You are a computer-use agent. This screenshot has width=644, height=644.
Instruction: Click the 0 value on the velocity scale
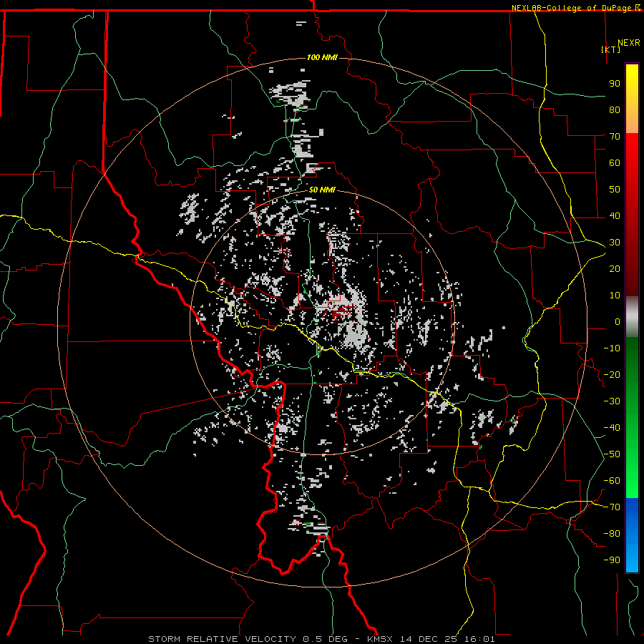click(618, 322)
